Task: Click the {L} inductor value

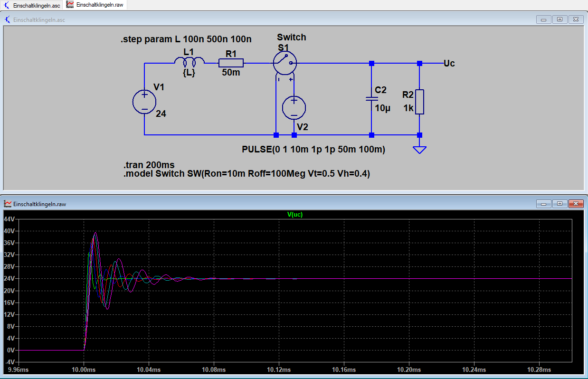Action: click(x=189, y=73)
